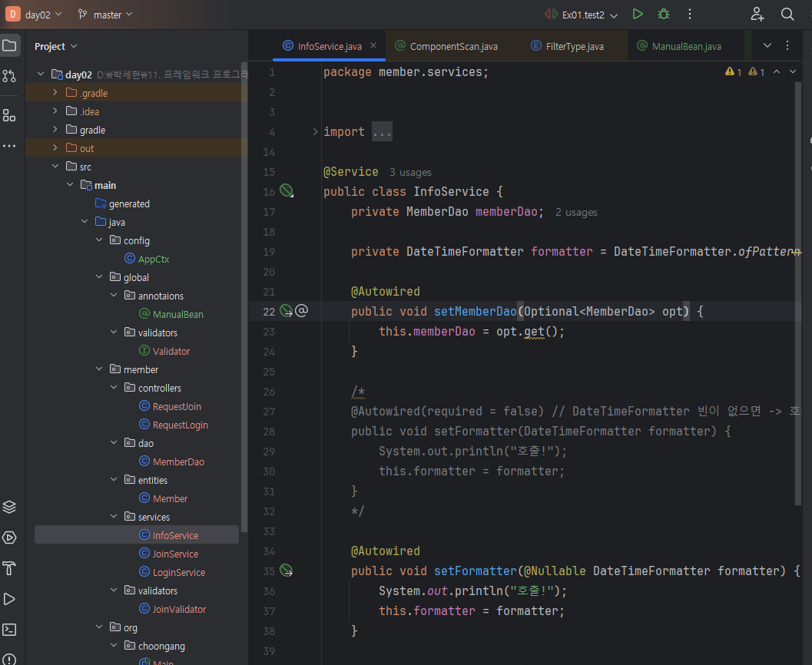Expand the folded import block on line 4
812x665 pixels.
tap(315, 132)
